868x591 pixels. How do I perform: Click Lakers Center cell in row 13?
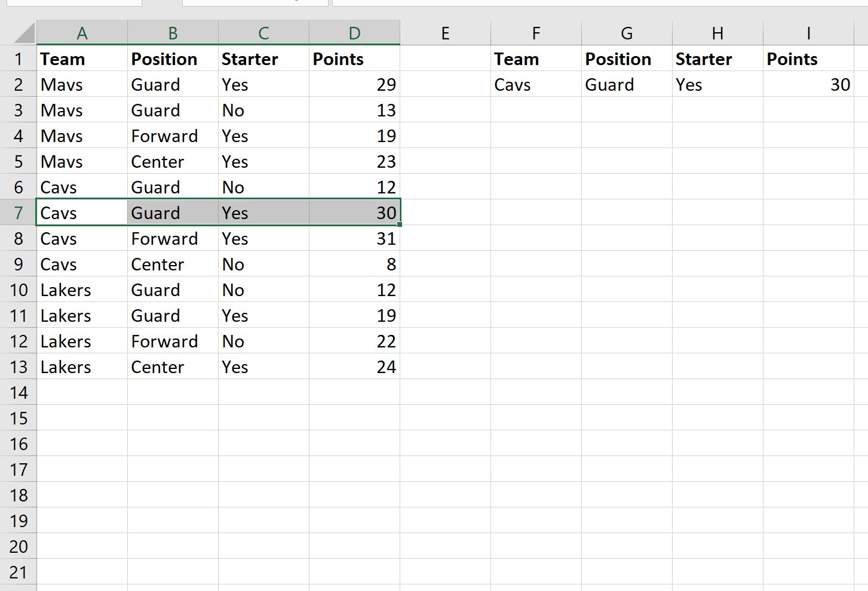tap(173, 367)
